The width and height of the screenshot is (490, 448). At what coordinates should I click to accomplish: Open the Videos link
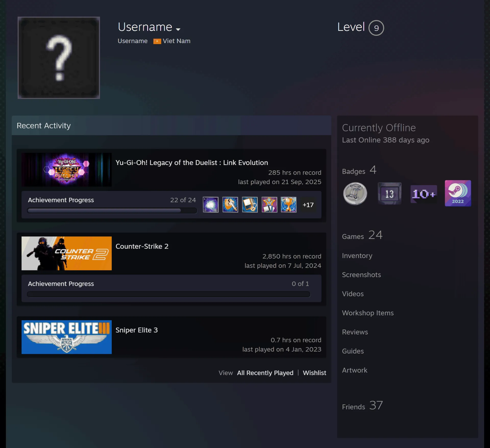pyautogui.click(x=353, y=294)
